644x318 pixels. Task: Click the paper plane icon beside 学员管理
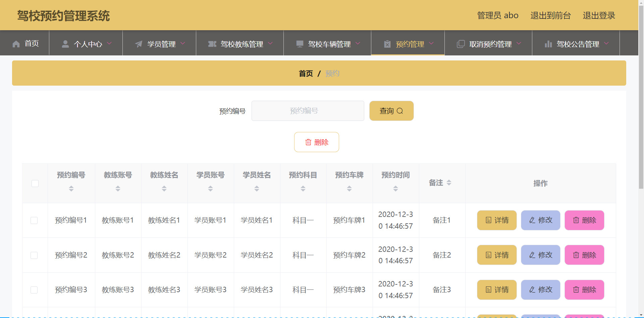tap(139, 44)
